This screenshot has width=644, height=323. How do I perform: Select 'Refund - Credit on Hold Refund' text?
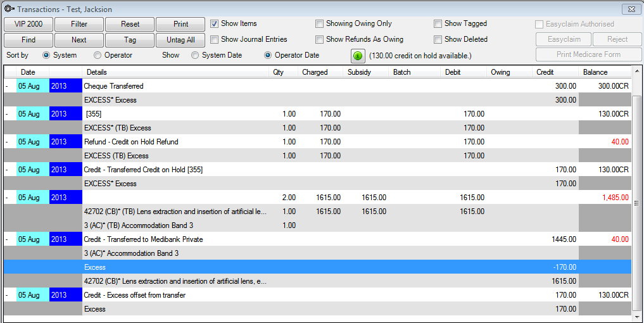point(131,142)
